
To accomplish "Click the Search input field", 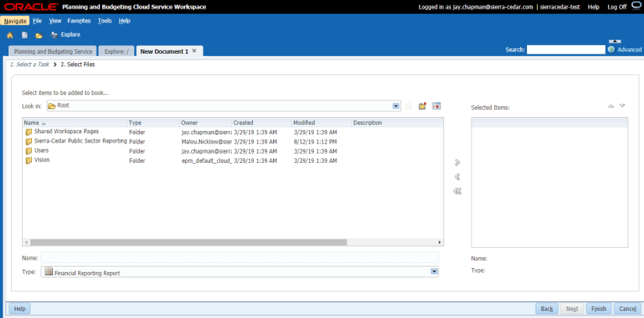I will (565, 50).
